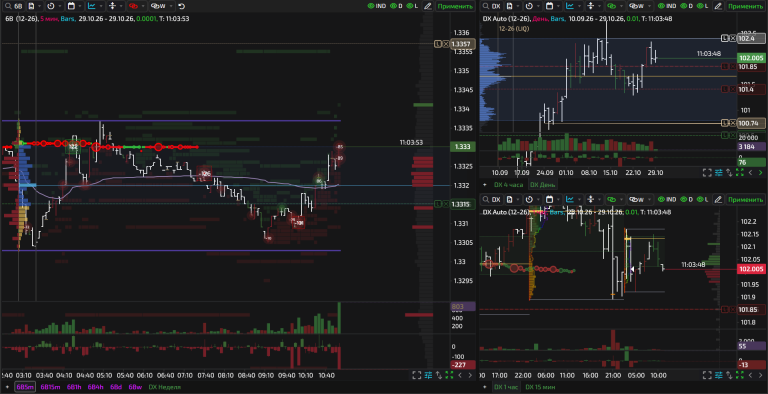Click the up-down arrows icon below 6B chart
Screen dimensions: 768x394
[x=439, y=375]
